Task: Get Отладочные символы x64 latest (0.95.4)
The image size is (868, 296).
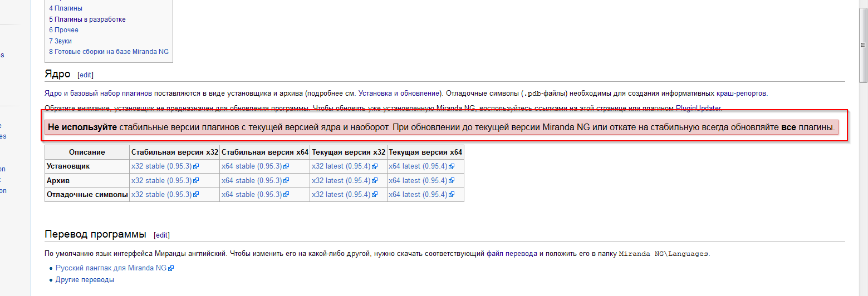Action: click(x=421, y=195)
